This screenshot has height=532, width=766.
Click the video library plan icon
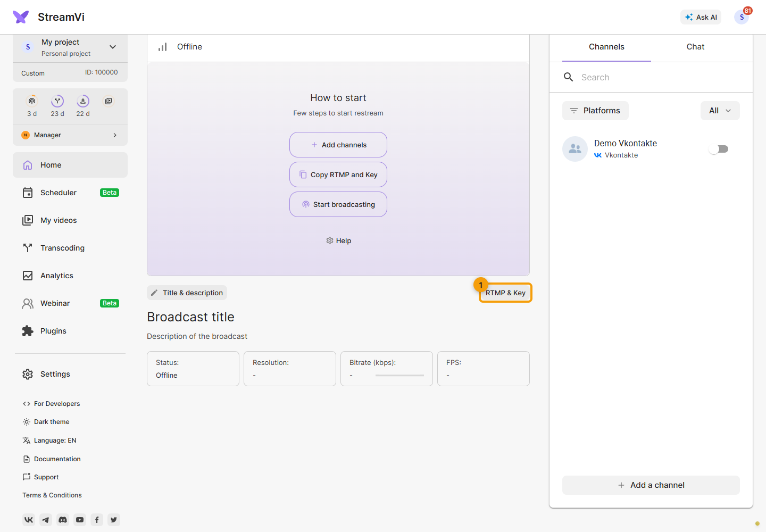[109, 101]
